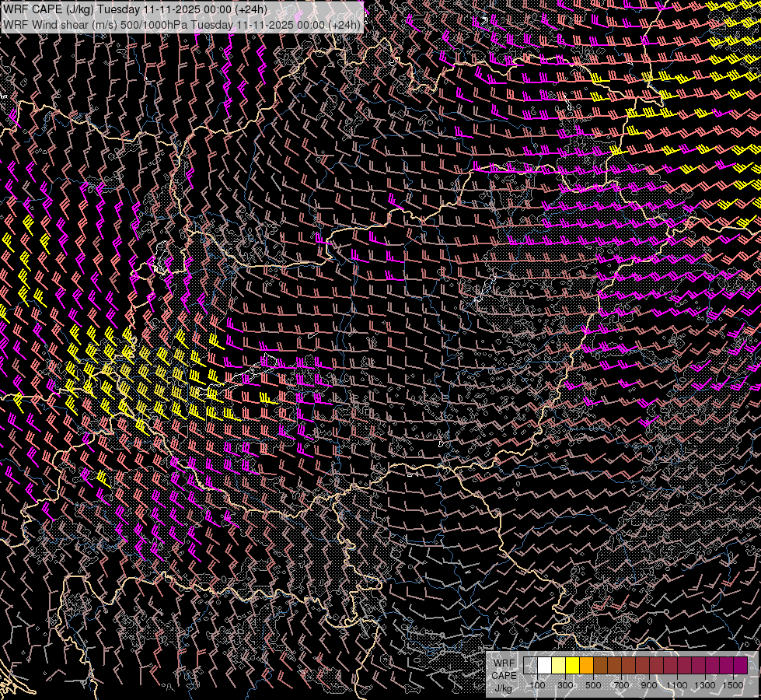Click the 900 label on CAPE scale

[649, 685]
